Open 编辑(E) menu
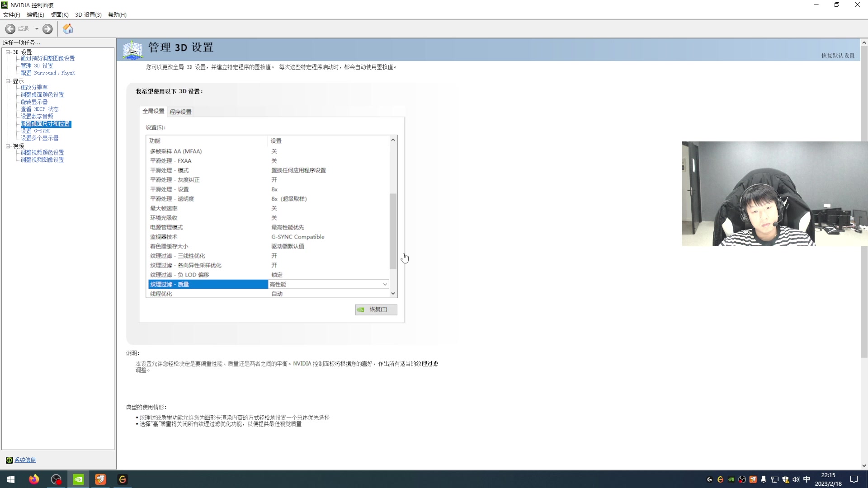The image size is (868, 488). (x=35, y=15)
